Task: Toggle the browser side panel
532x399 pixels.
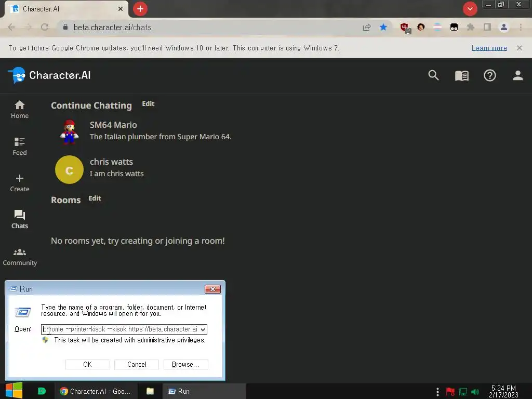Action: pos(487,27)
